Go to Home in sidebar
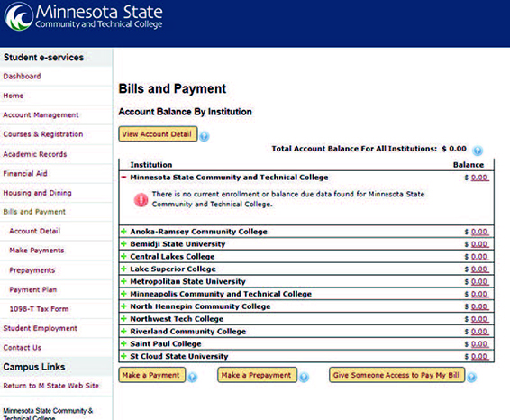Image resolution: width=510 pixels, height=420 pixels. click(14, 96)
